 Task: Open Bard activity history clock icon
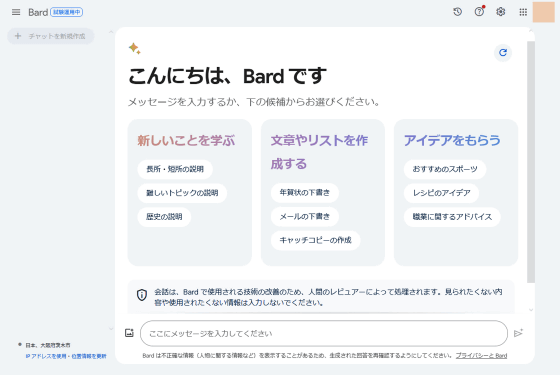[458, 12]
